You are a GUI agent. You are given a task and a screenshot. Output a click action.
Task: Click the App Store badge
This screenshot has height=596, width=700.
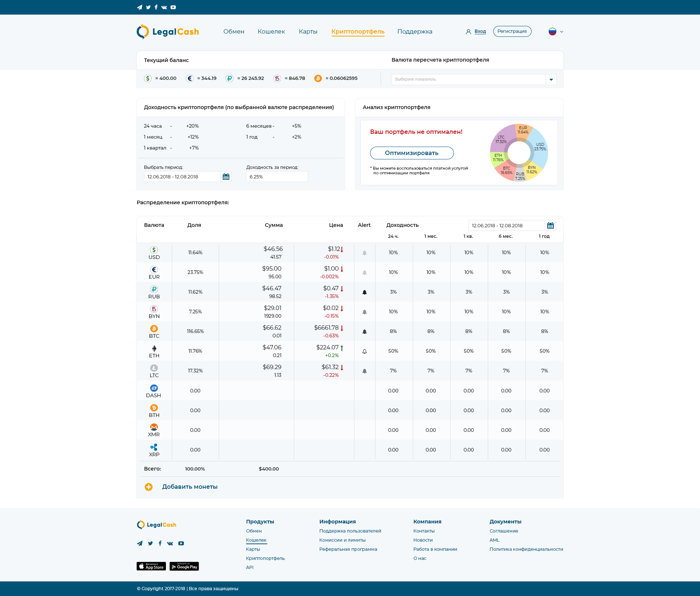151,566
